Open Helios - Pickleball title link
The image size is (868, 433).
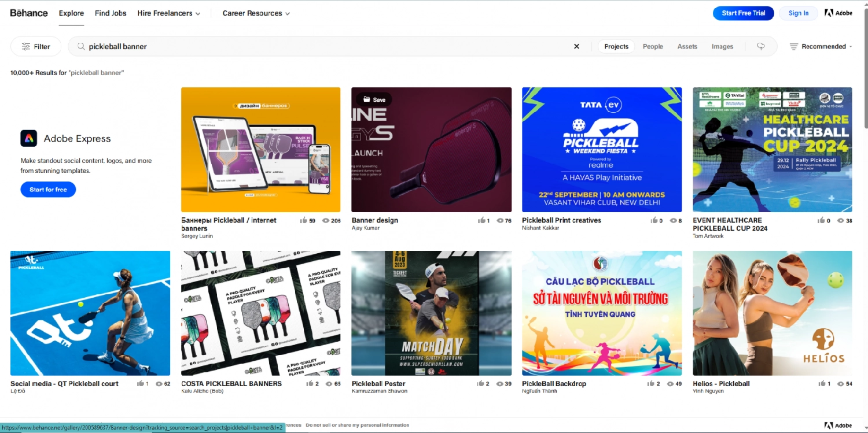click(x=721, y=384)
